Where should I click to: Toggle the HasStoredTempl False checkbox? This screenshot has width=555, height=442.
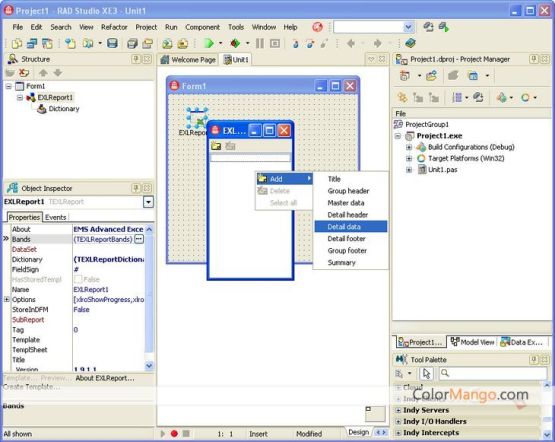click(x=78, y=279)
